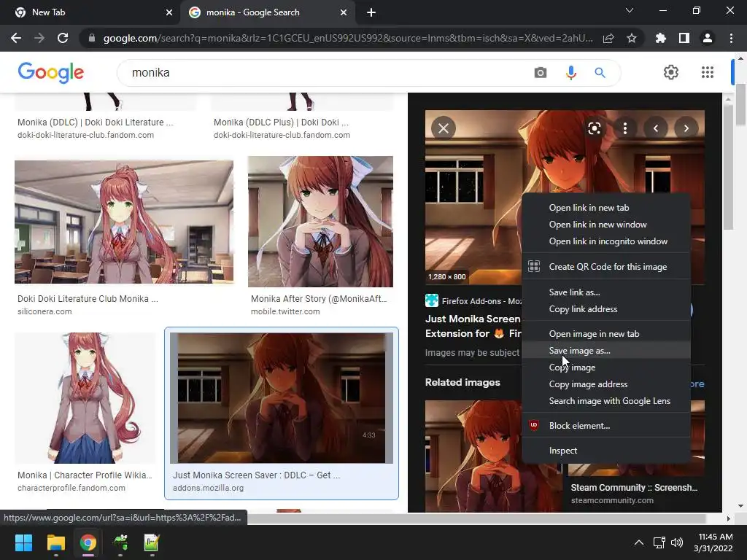Select Search image with Google Lens

pos(606,401)
